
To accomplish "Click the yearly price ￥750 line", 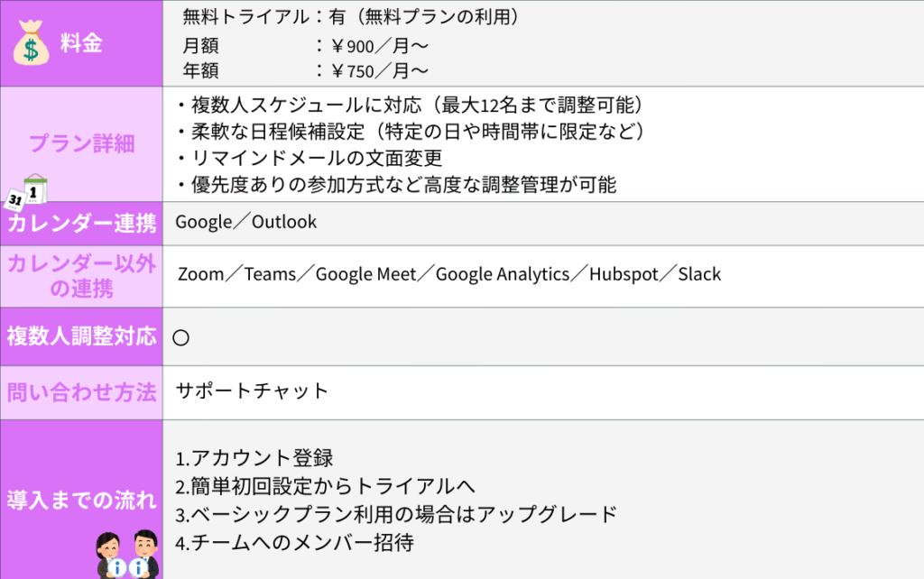I will [x=305, y=69].
